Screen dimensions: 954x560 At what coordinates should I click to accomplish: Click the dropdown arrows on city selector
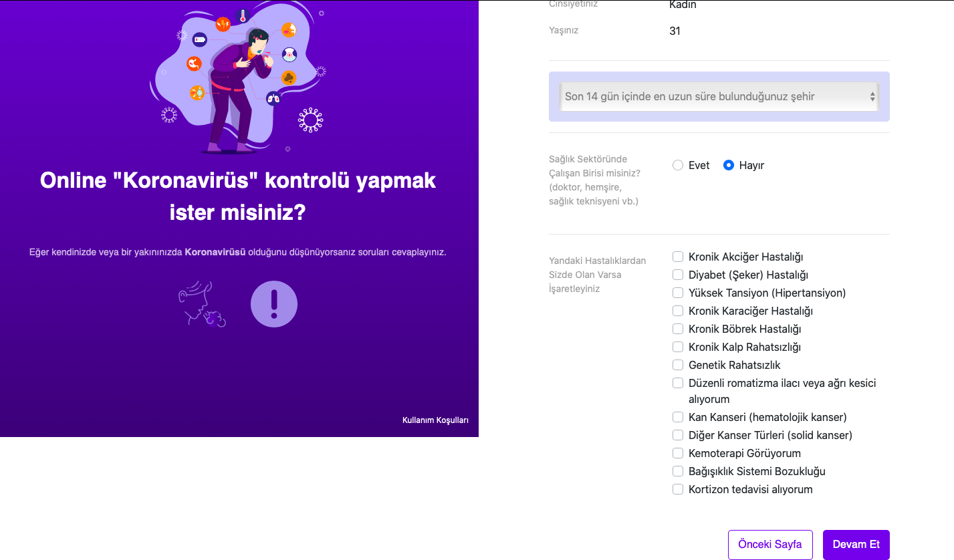click(x=872, y=97)
